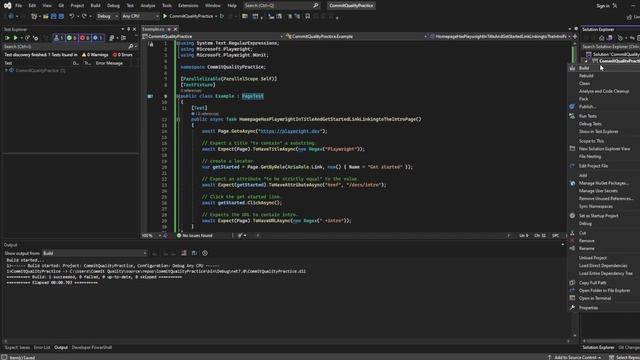Click Unload Project

[x=593, y=258]
